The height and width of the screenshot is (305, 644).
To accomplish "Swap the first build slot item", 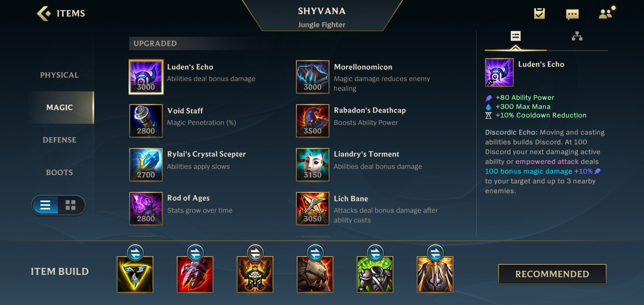I will point(135,253).
